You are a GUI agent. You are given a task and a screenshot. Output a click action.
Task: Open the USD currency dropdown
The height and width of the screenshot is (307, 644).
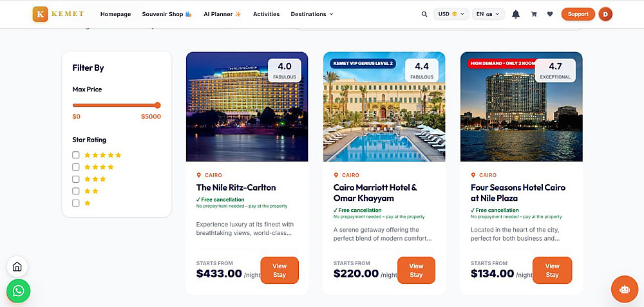tap(451, 14)
